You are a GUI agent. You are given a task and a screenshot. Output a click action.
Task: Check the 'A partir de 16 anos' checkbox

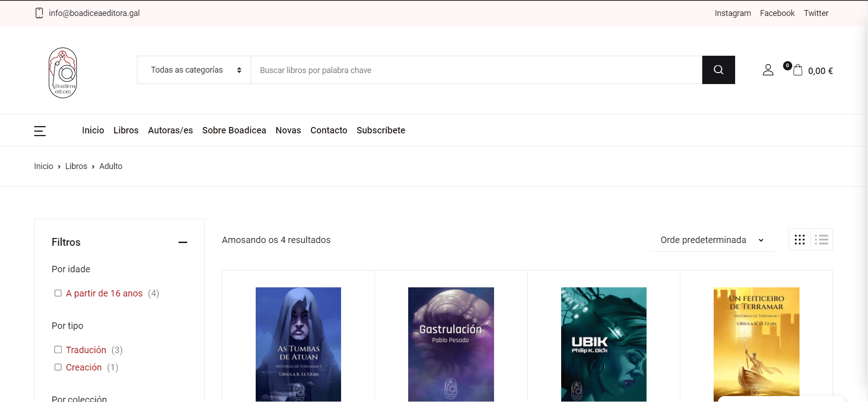pos(58,293)
